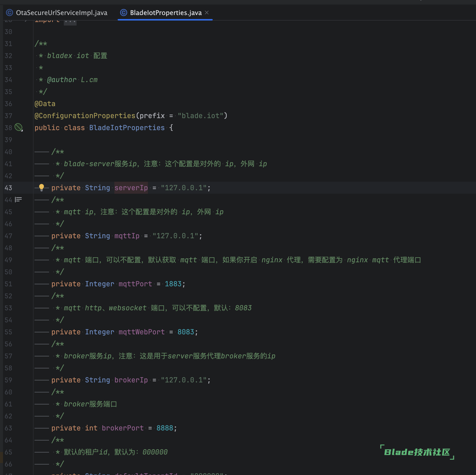476x475 pixels.
Task: Click the mqttPort default value 1883
Action: [x=173, y=284]
